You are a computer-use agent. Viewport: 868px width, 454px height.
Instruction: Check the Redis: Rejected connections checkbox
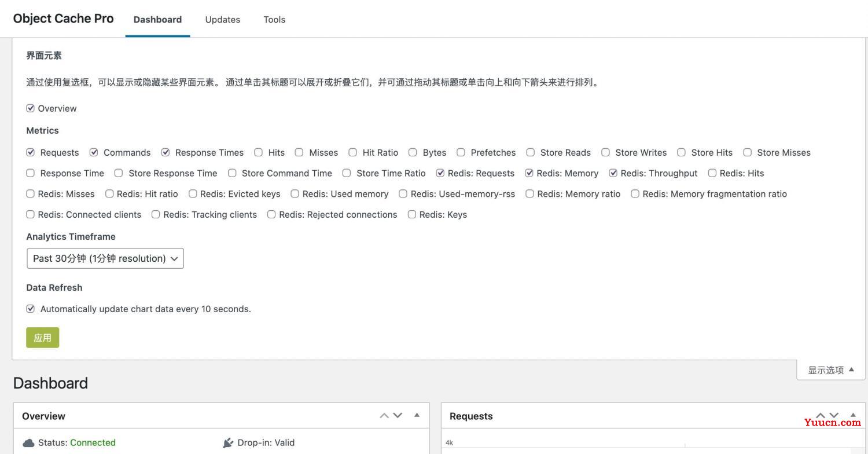pos(271,214)
